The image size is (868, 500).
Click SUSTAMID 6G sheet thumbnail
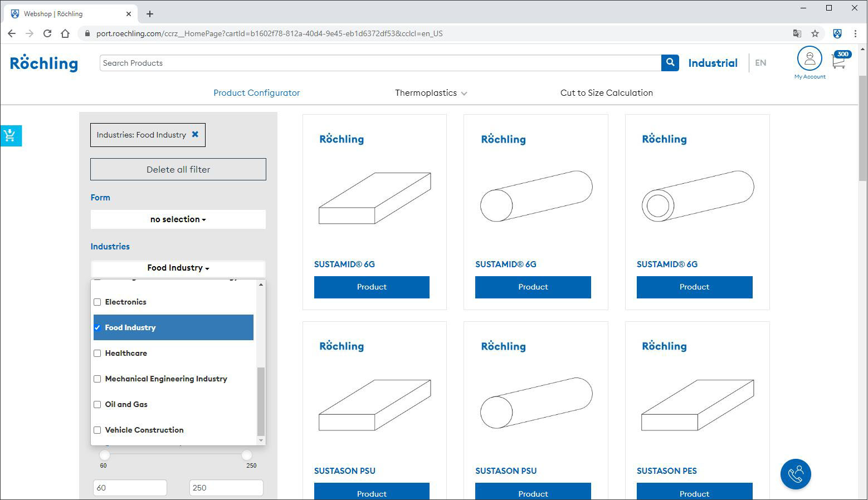coord(374,198)
